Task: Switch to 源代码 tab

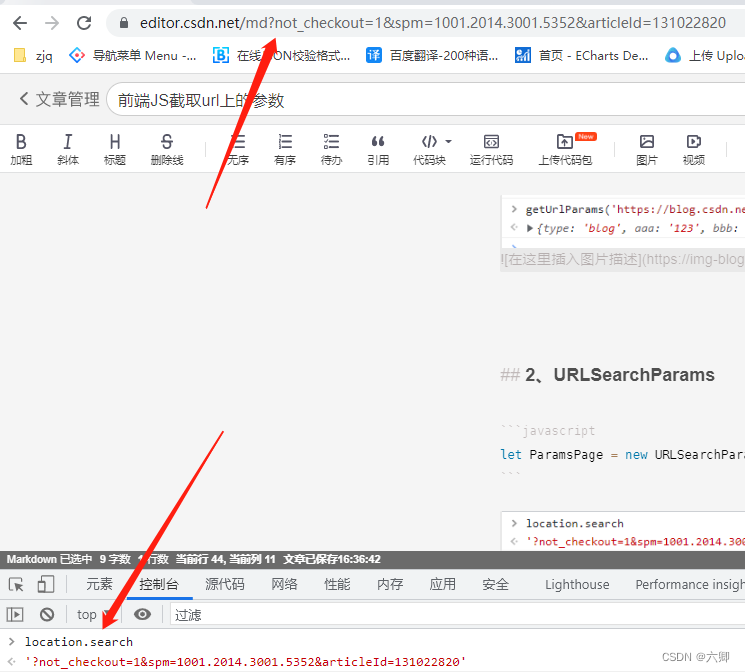Action: coord(225,584)
